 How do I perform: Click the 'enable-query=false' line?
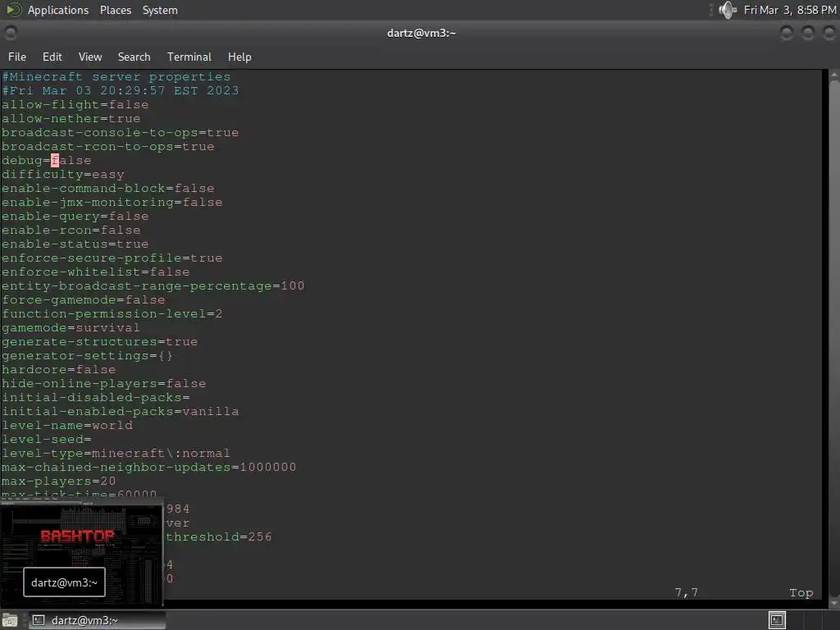coord(75,216)
